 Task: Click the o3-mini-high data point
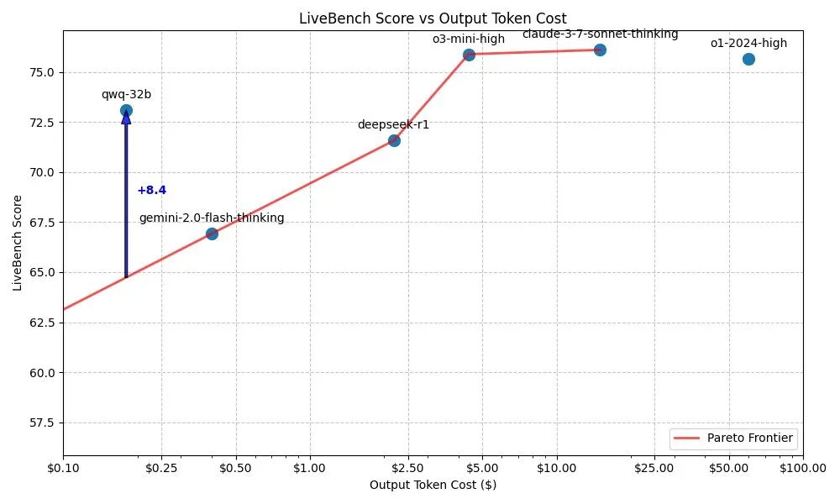[469, 55]
